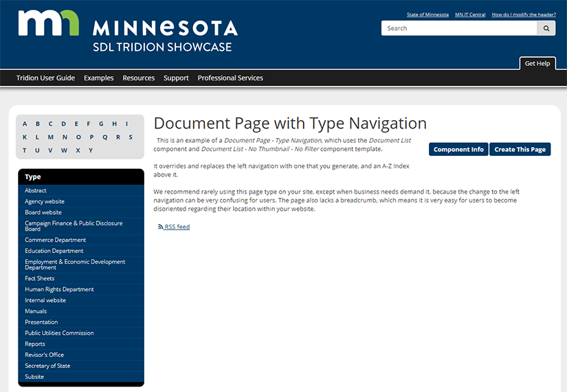Open Public Utilities Commission type entry
567x392 pixels.
click(x=59, y=333)
